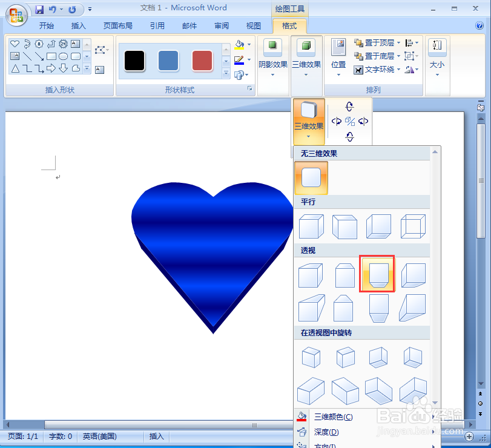Open the position dropdown

[338, 59]
